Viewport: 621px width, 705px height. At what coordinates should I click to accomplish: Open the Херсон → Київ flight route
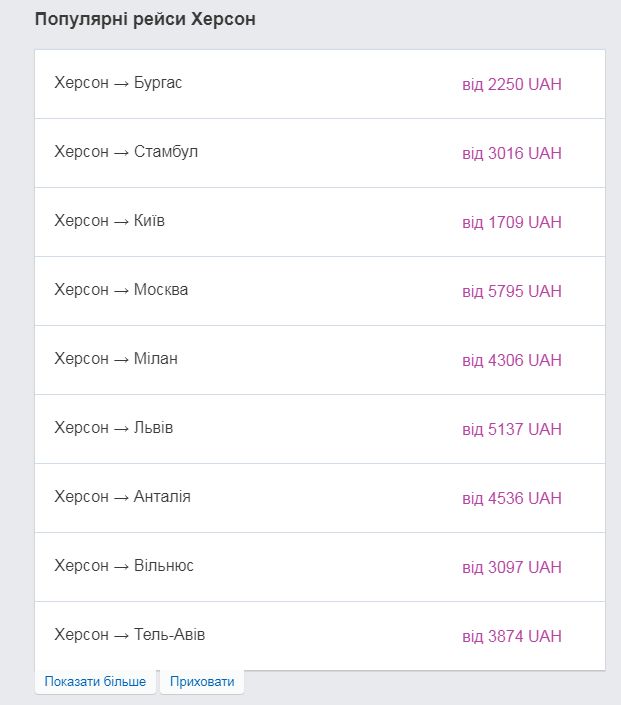pos(109,221)
